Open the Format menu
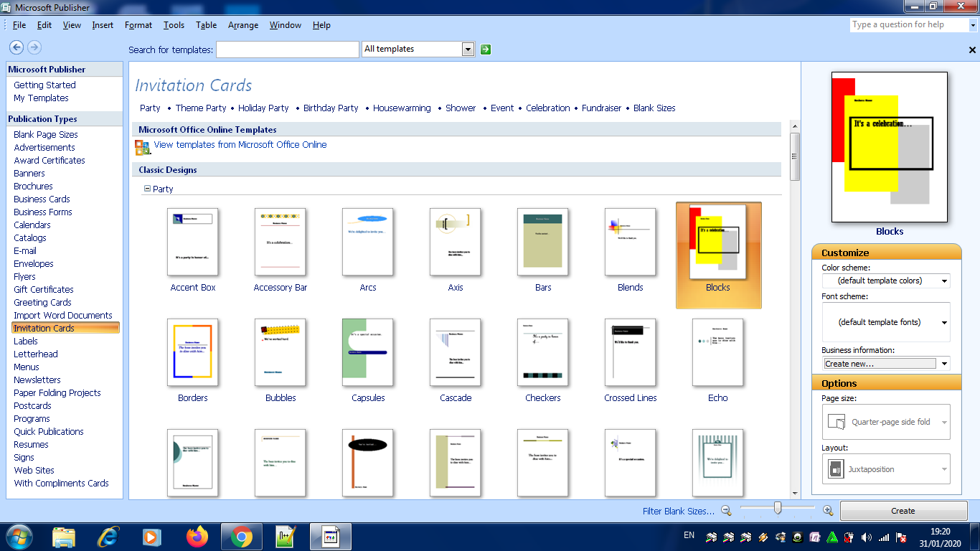This screenshot has width=980, height=551. tap(138, 25)
